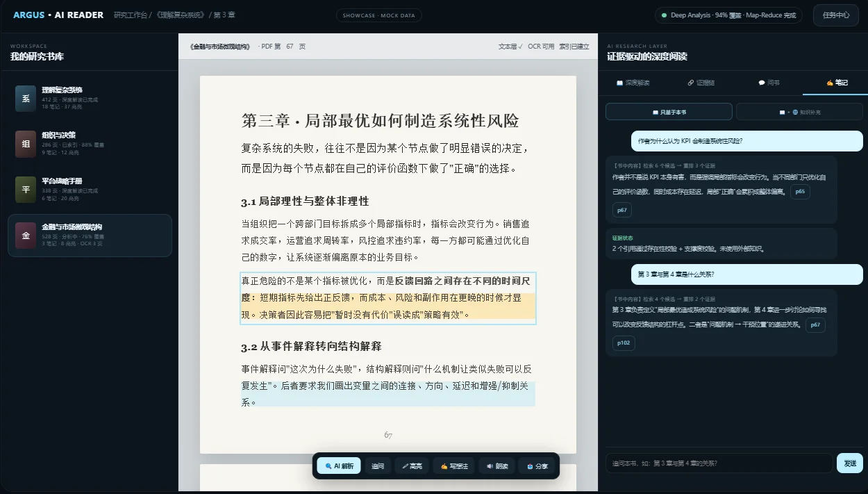Click the question bubble 第 3 章与第 4 章是什么关系?

pos(746,274)
